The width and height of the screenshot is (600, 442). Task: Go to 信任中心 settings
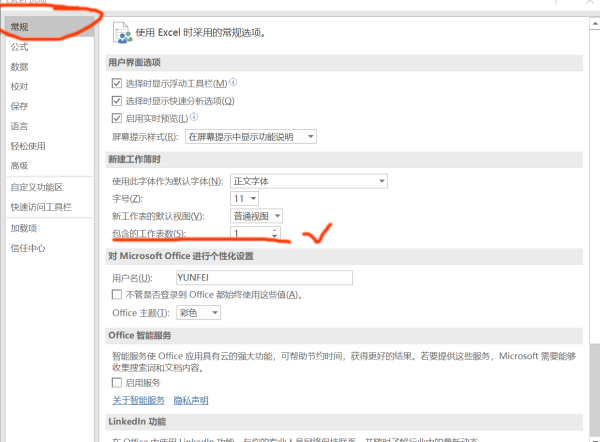coord(28,248)
